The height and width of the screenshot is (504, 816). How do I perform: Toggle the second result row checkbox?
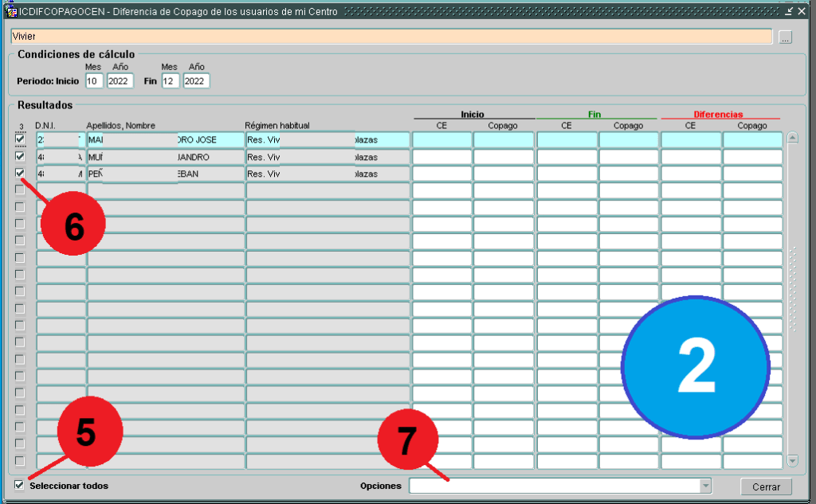coord(20,156)
